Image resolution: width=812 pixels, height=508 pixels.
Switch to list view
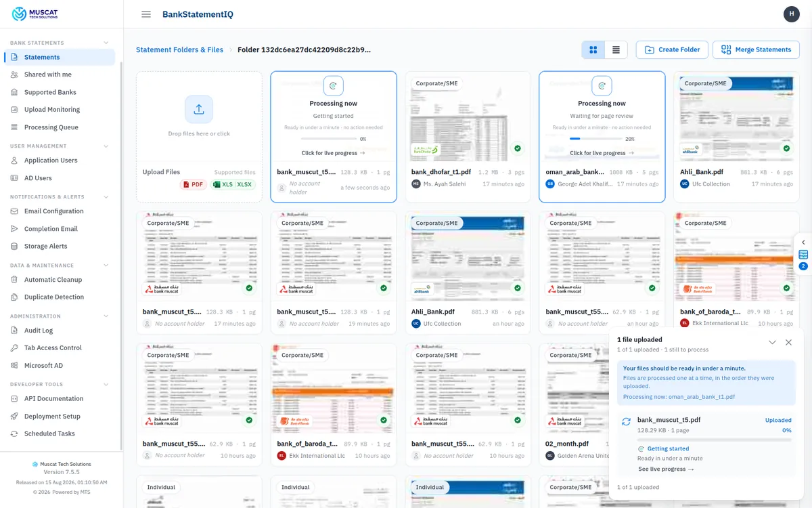616,49
